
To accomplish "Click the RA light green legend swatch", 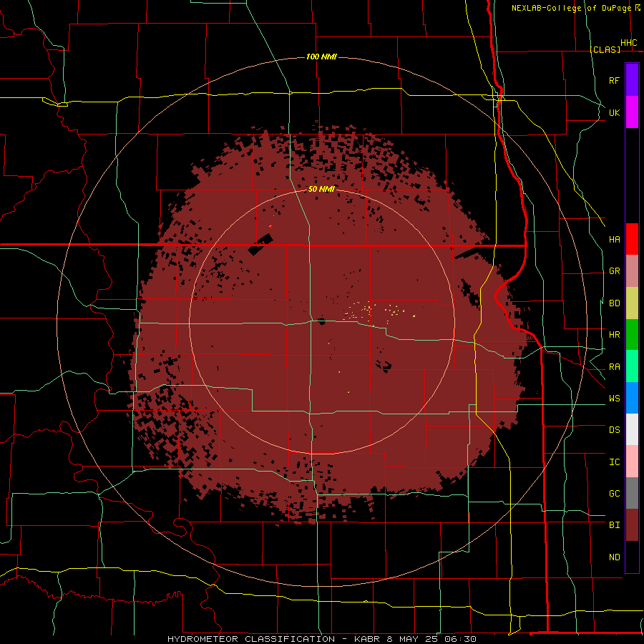I will pyautogui.click(x=632, y=366).
